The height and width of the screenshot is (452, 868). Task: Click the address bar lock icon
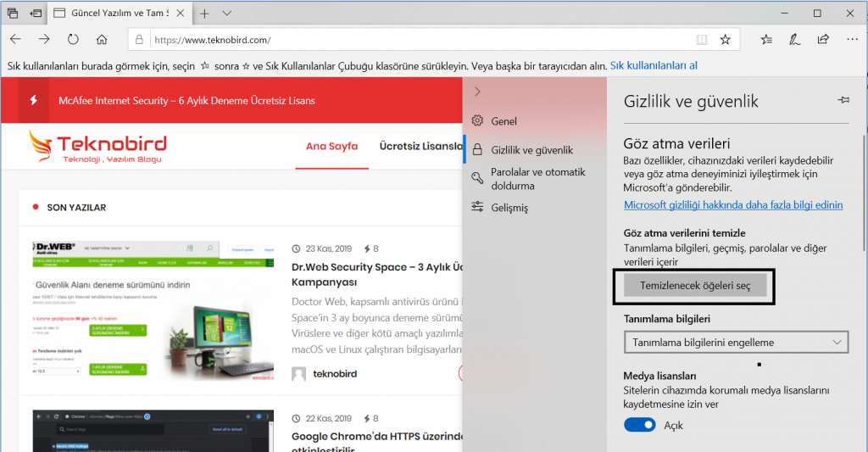pyautogui.click(x=139, y=39)
